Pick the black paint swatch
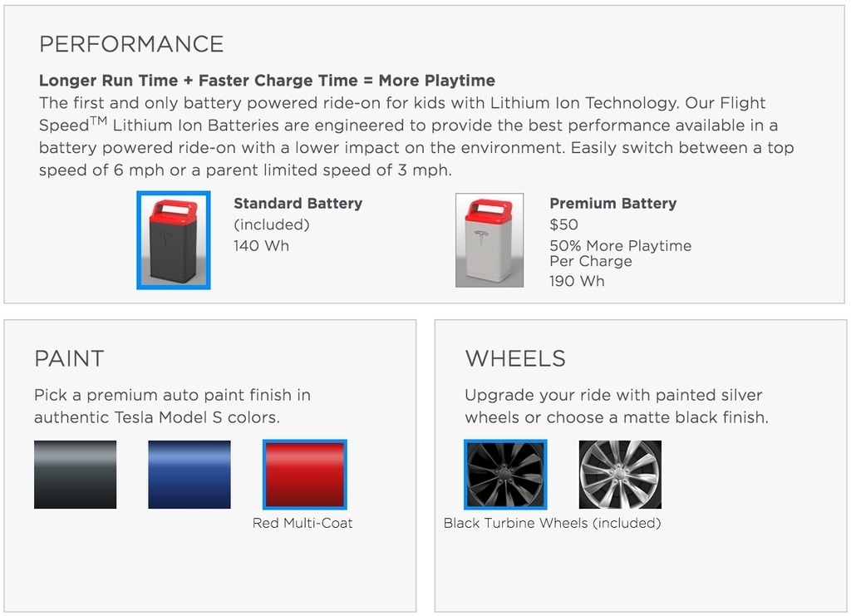 (75, 475)
